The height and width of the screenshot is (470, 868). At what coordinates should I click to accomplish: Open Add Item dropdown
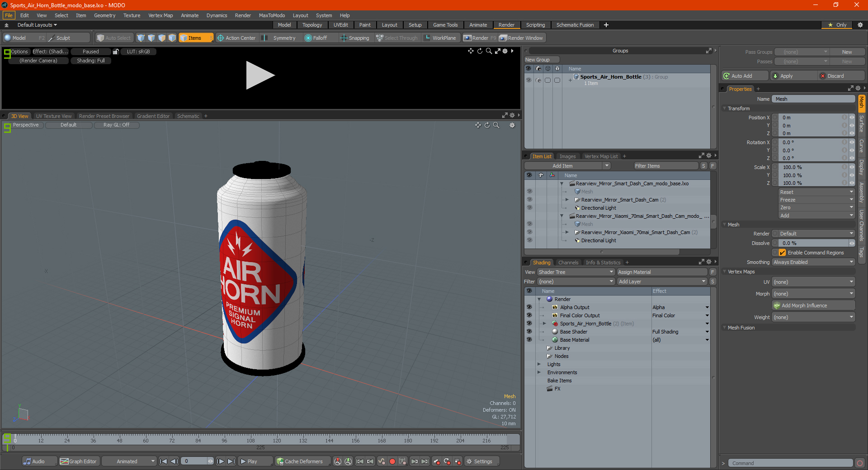coord(568,166)
